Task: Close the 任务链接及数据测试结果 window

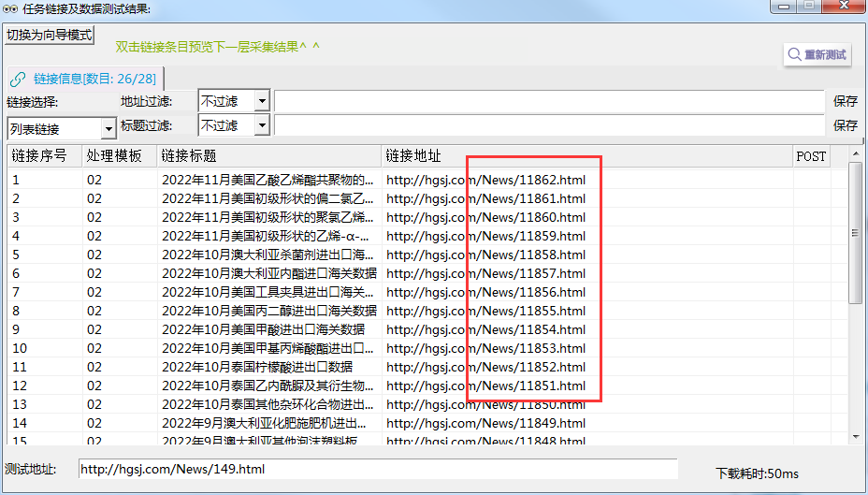Action: tap(845, 7)
